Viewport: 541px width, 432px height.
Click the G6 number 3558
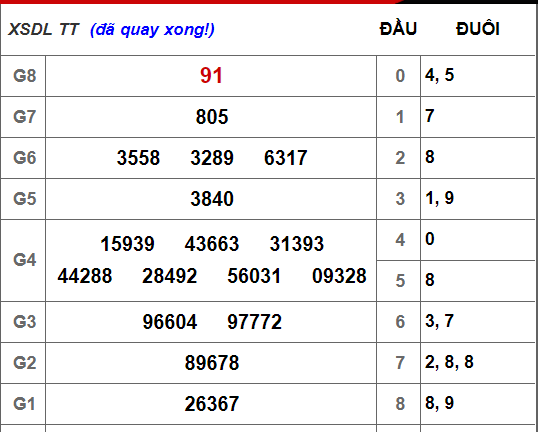coord(138,158)
